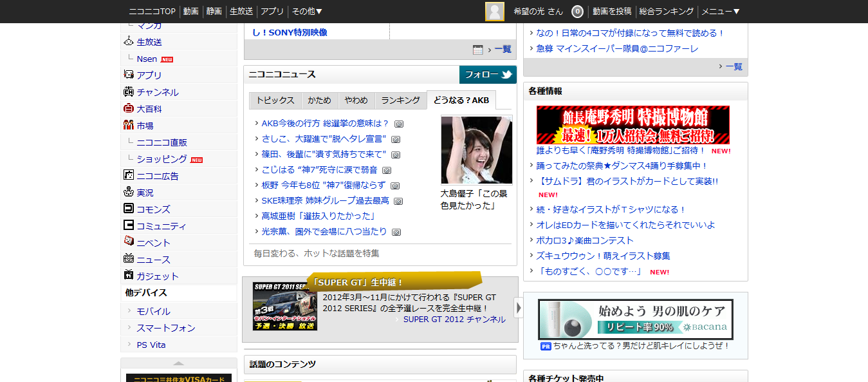
Task: Open 急募 マインスイーパー隊員@ニコファーレ link
Action: coord(617,48)
